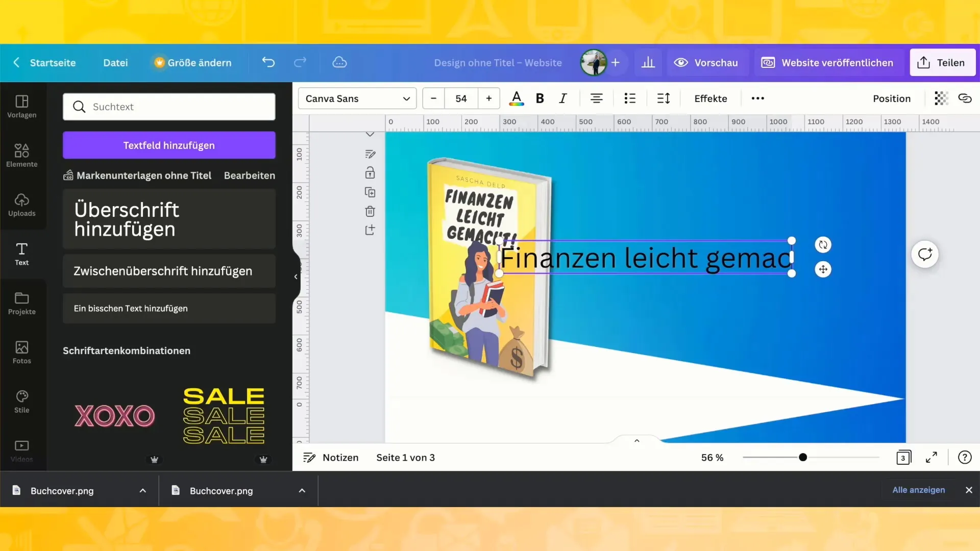Open the Datei menu
Screen dimensions: 980x551
point(115,62)
